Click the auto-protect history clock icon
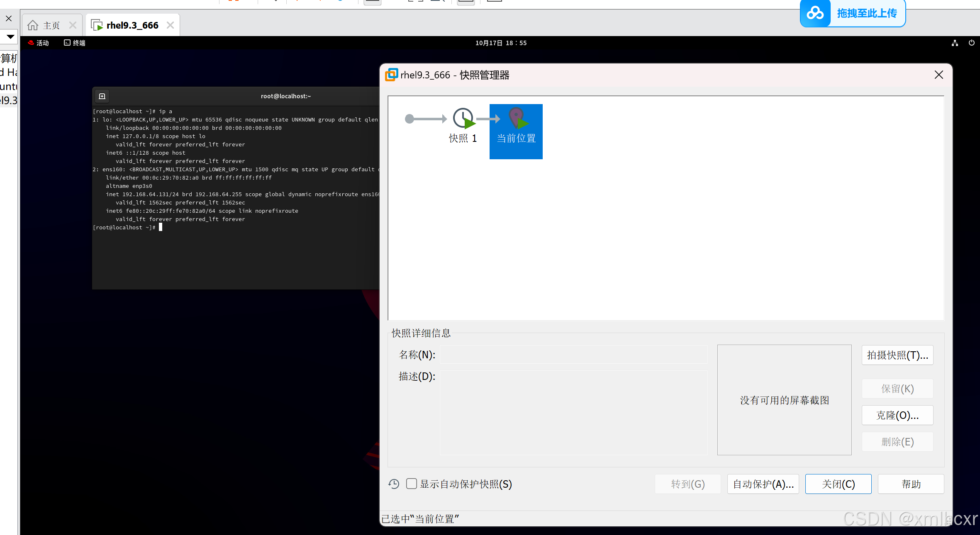Viewport: 980px width, 535px height. click(394, 484)
